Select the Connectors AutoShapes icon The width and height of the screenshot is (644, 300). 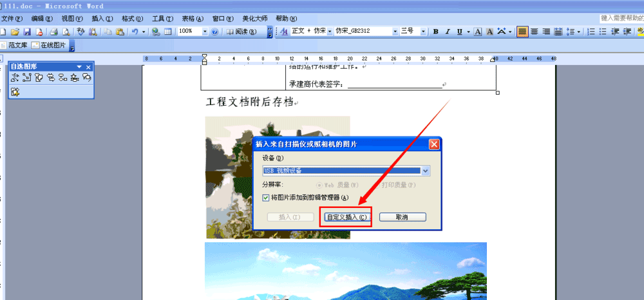click(x=27, y=77)
